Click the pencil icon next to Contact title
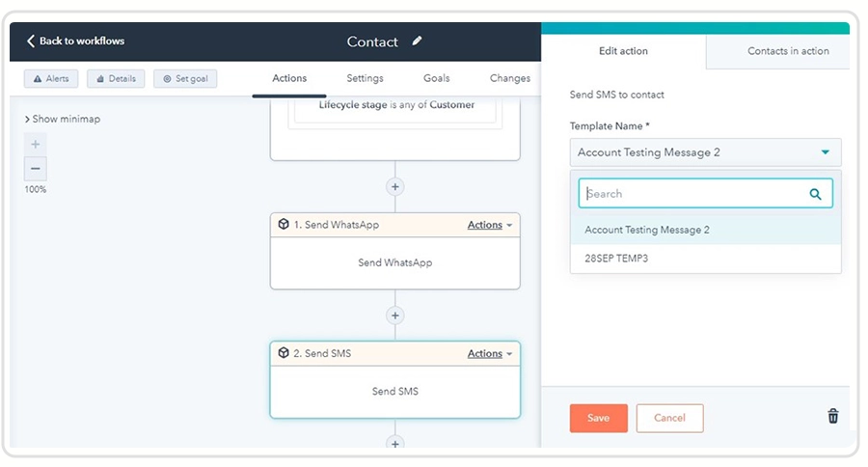This screenshot has height=467, width=868. [417, 41]
